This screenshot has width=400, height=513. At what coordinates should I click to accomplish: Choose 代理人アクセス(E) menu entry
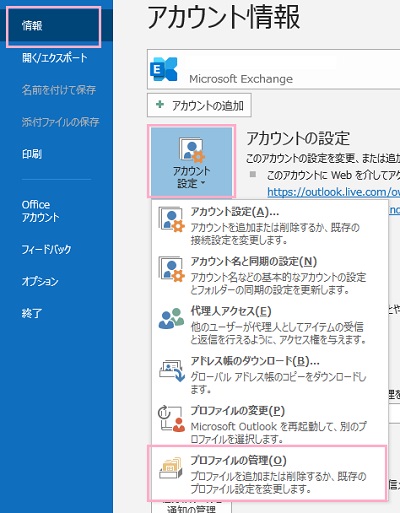coord(270,325)
